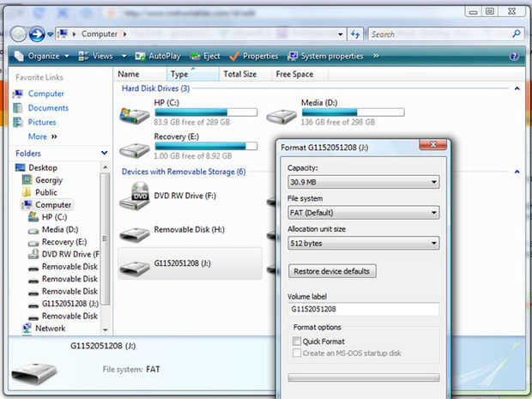Open the Organize menu
532x399 pixels.
point(42,56)
